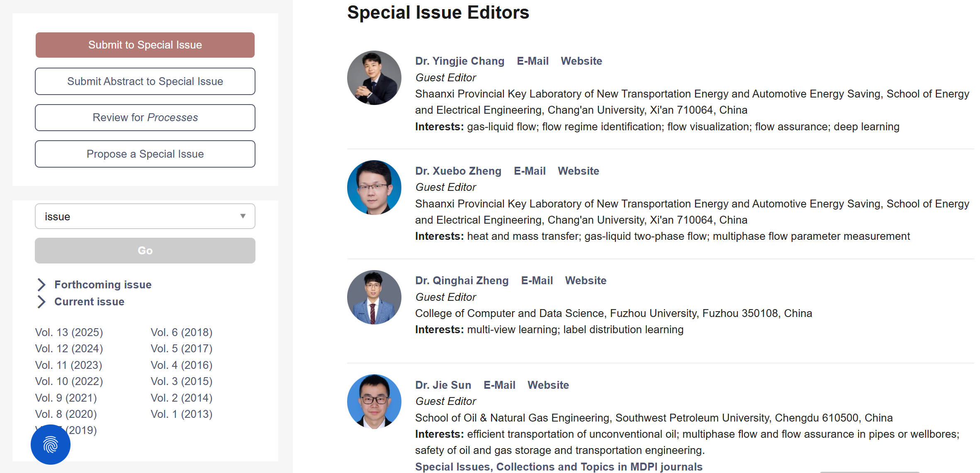
Task: Open E-Mail link for Dr. Qinghai Zheng
Action: 537,280
